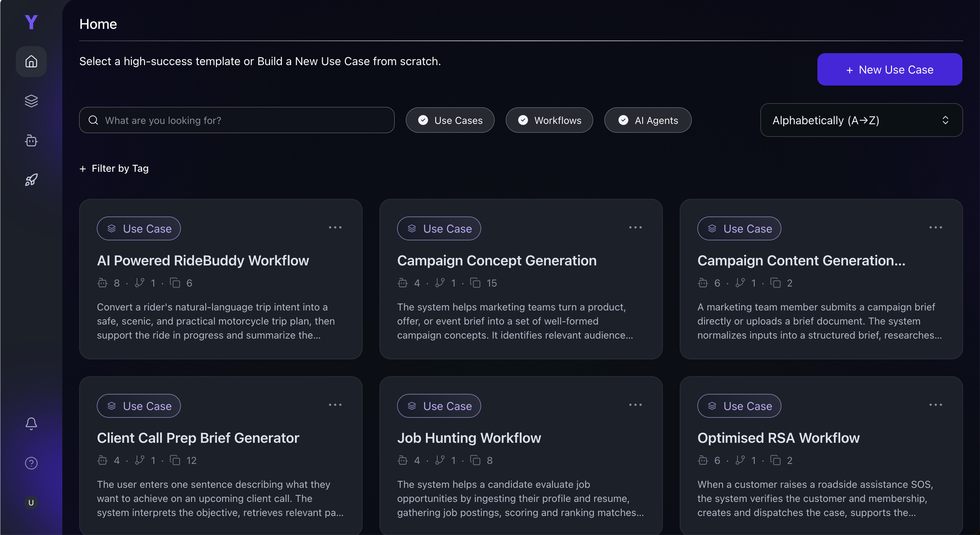Open the AI agents robot sidebar icon
Viewport: 980px width, 535px height.
pos(31,140)
